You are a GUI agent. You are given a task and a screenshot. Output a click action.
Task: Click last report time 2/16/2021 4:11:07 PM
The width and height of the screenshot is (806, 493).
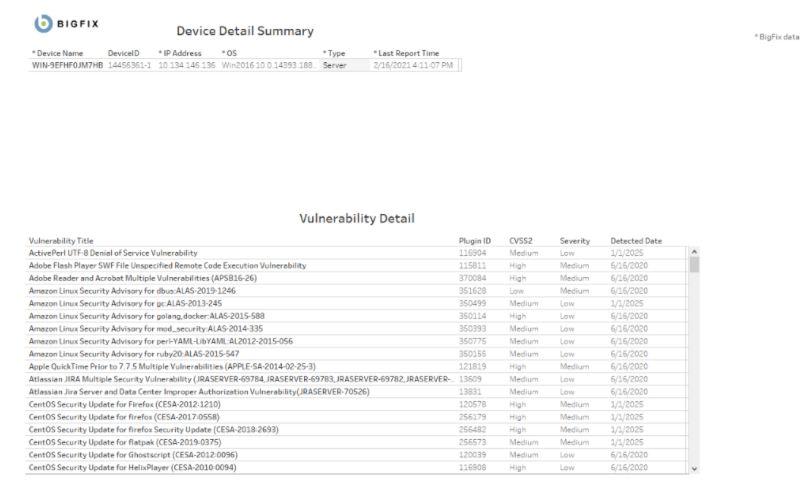point(413,65)
